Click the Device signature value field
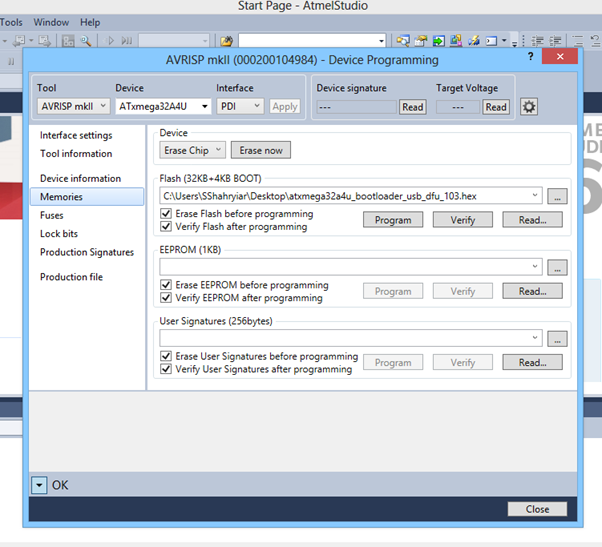Image resolution: width=602 pixels, height=547 pixels. [x=356, y=107]
